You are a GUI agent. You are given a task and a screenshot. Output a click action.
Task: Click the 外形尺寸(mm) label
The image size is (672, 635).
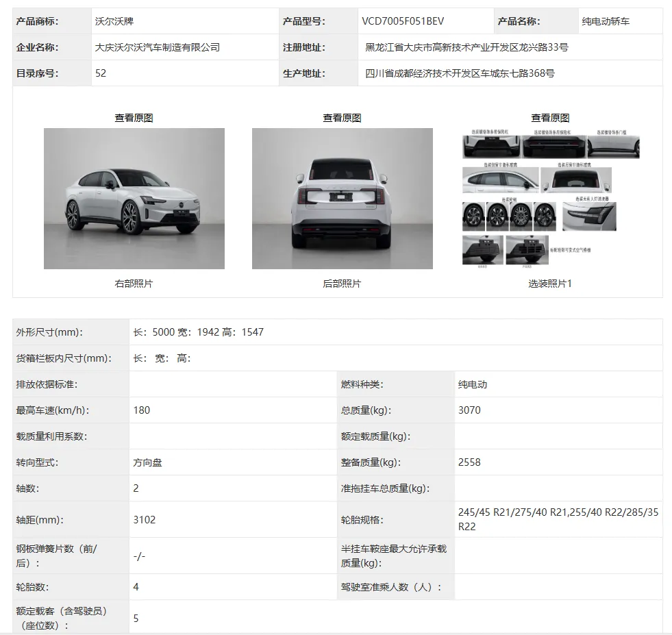tap(49, 332)
